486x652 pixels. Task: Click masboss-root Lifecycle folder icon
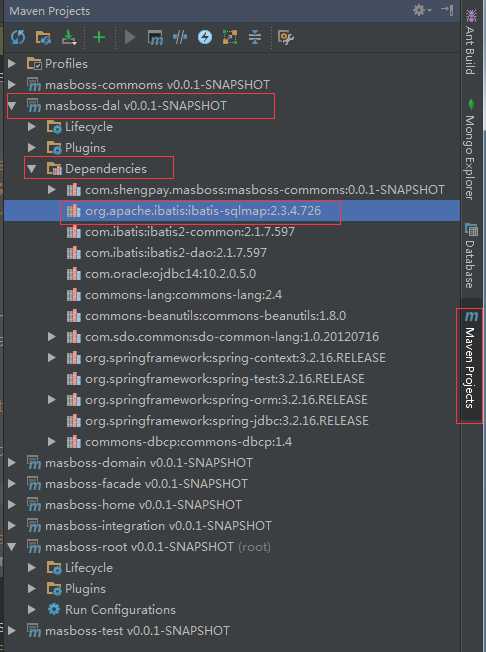(x=54, y=568)
